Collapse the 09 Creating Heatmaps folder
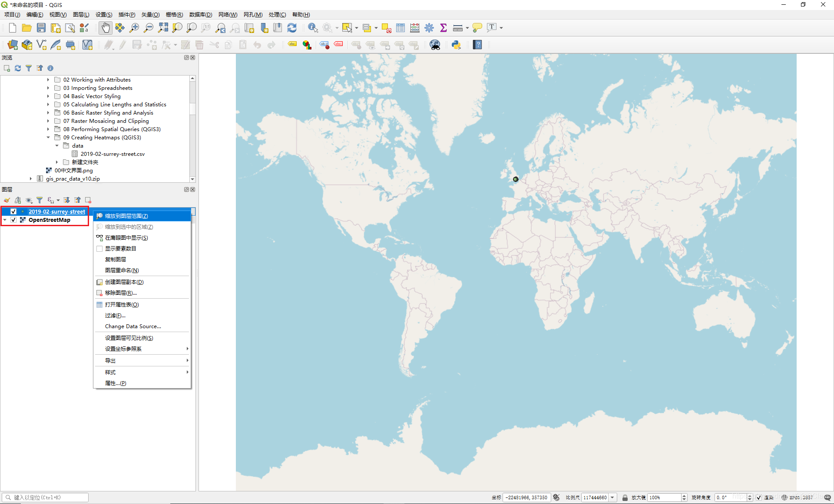The height and width of the screenshot is (504, 834). (48, 138)
